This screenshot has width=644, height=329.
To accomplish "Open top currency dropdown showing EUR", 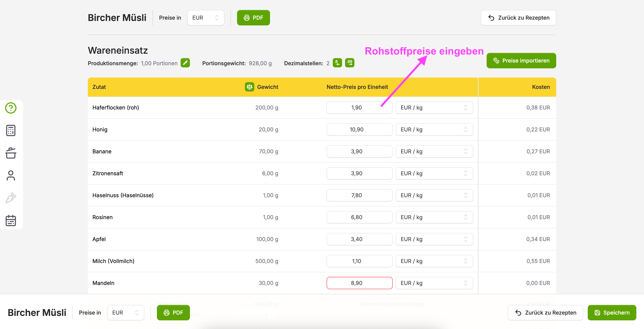I will click(205, 18).
